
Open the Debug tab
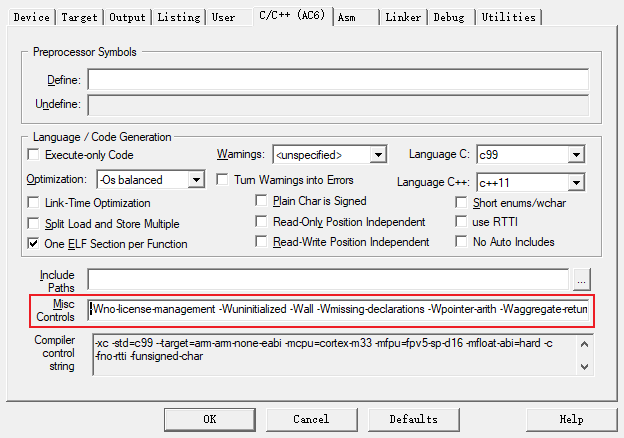[x=449, y=17]
